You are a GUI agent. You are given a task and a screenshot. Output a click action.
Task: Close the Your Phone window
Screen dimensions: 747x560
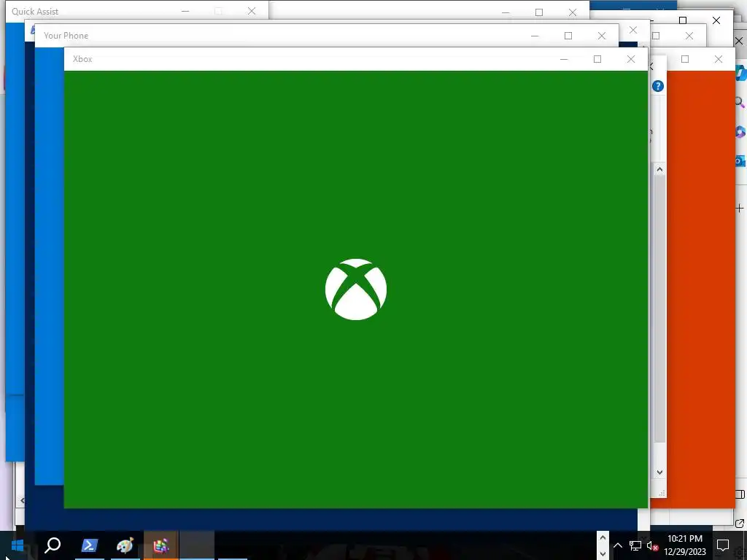pyautogui.click(x=602, y=36)
